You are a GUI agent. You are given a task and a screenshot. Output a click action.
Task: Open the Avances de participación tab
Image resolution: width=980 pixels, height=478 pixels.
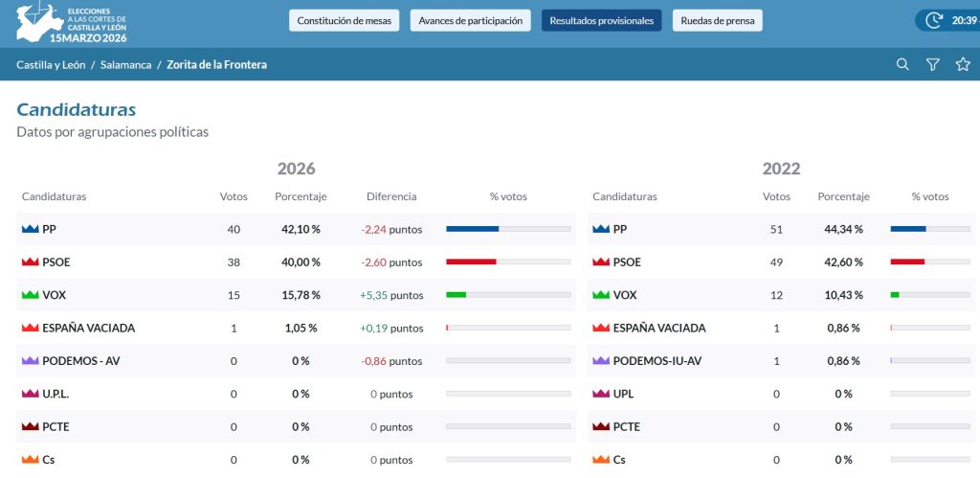click(x=470, y=21)
